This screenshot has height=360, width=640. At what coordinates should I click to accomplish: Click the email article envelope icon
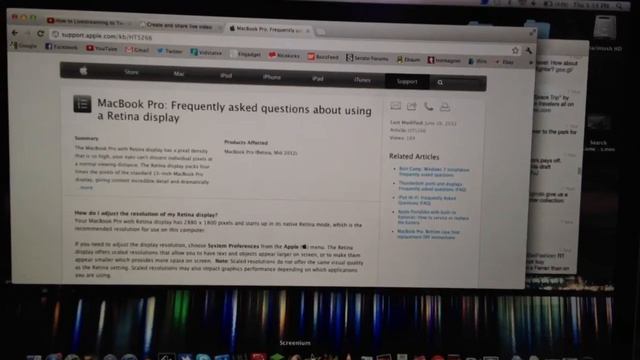(x=395, y=106)
